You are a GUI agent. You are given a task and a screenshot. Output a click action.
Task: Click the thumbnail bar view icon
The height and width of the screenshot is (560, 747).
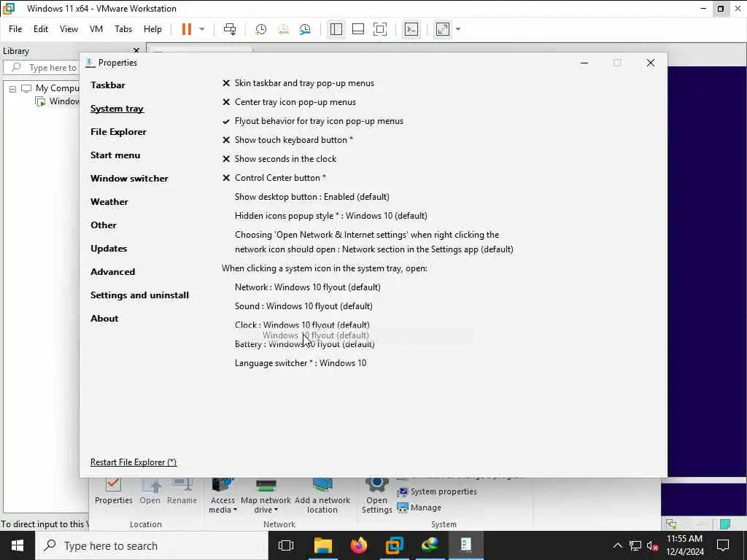pos(357,29)
